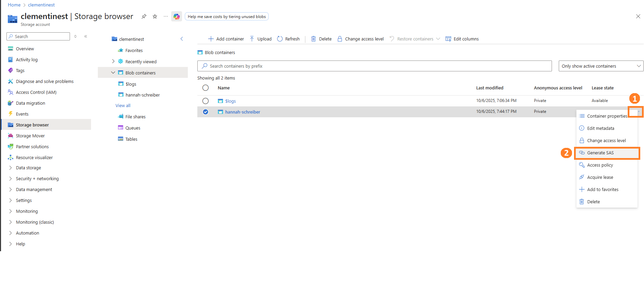The width and height of the screenshot is (644, 292).
Task: Click Add container button
Action: (226, 39)
